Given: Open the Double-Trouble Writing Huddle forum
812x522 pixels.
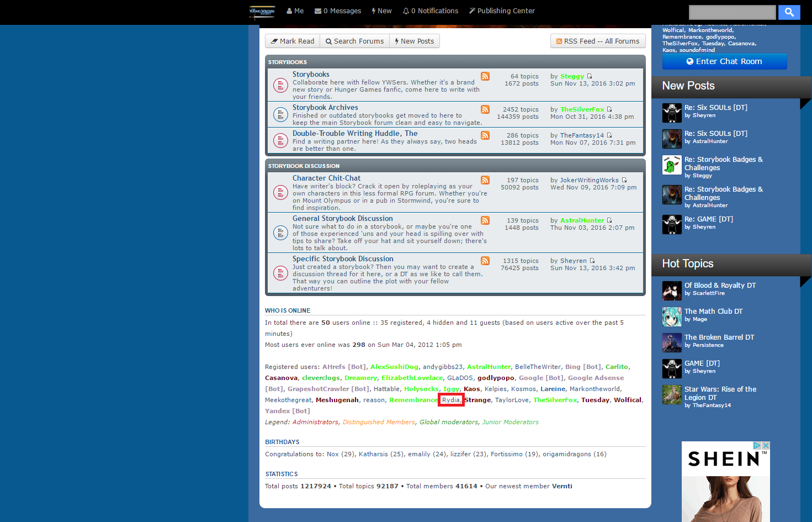Looking at the screenshot, I should pos(355,134).
